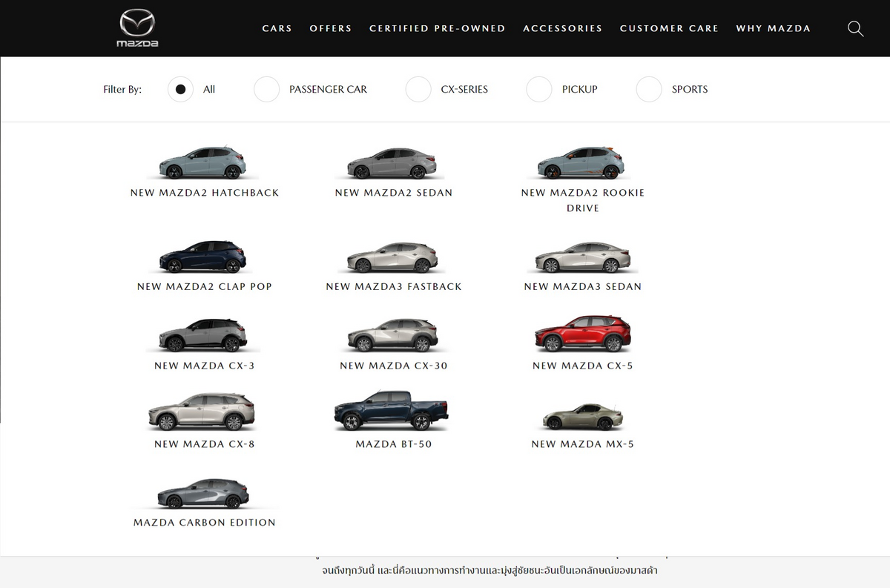Go to CERTIFIED PRE-OWNED

click(x=438, y=28)
